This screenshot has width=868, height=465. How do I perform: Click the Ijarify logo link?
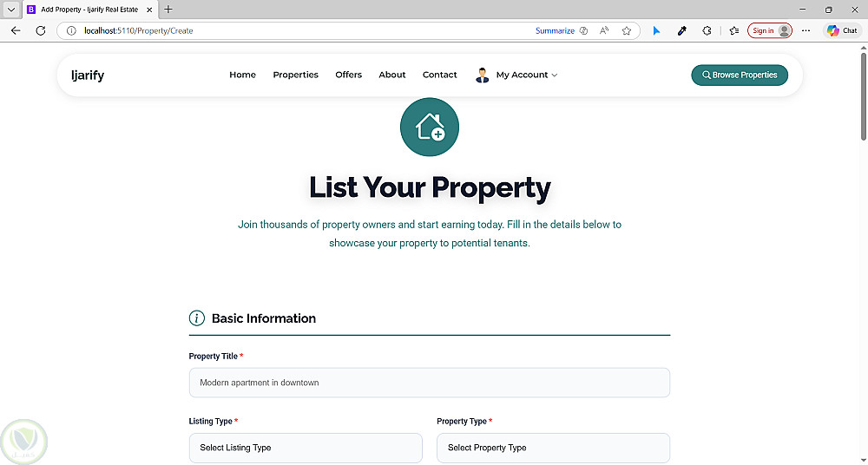[88, 75]
